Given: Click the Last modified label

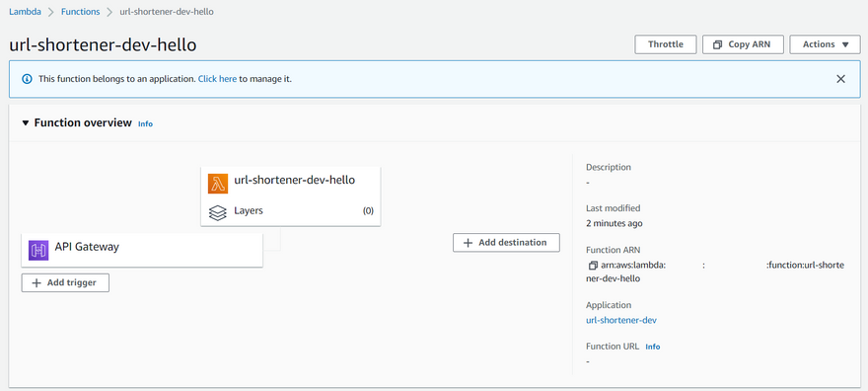Looking at the screenshot, I should (x=613, y=208).
